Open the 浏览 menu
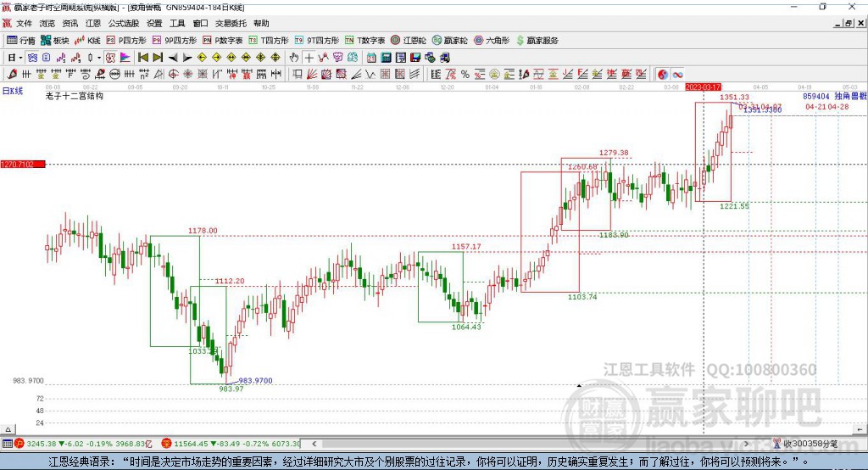 point(47,23)
